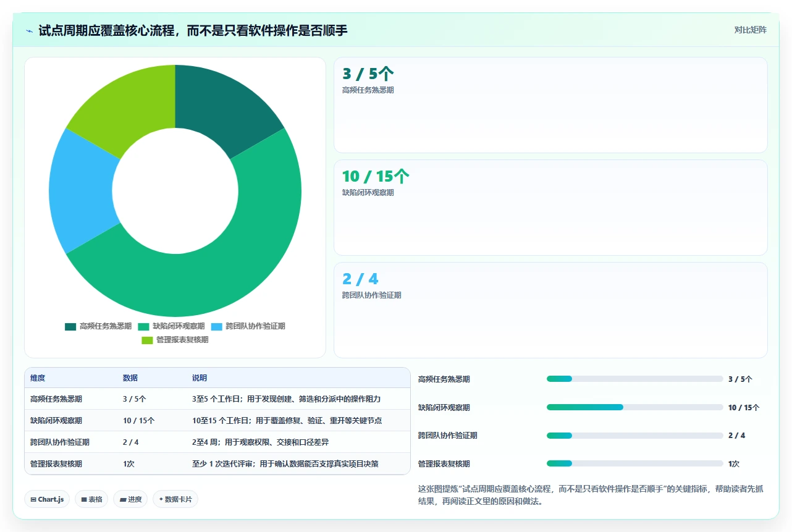Click the table cell reading 1次
Viewport: 792px width, 532px height.
(128, 464)
